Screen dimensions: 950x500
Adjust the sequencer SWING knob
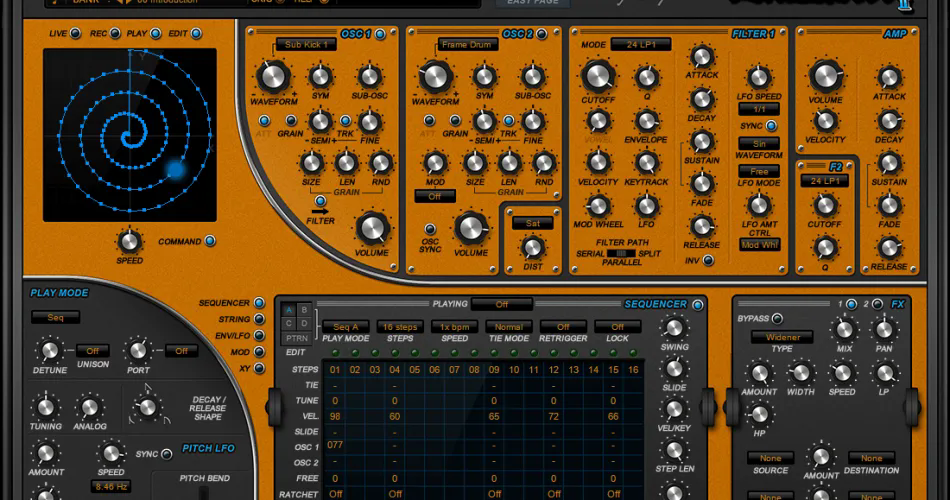pyautogui.click(x=674, y=328)
